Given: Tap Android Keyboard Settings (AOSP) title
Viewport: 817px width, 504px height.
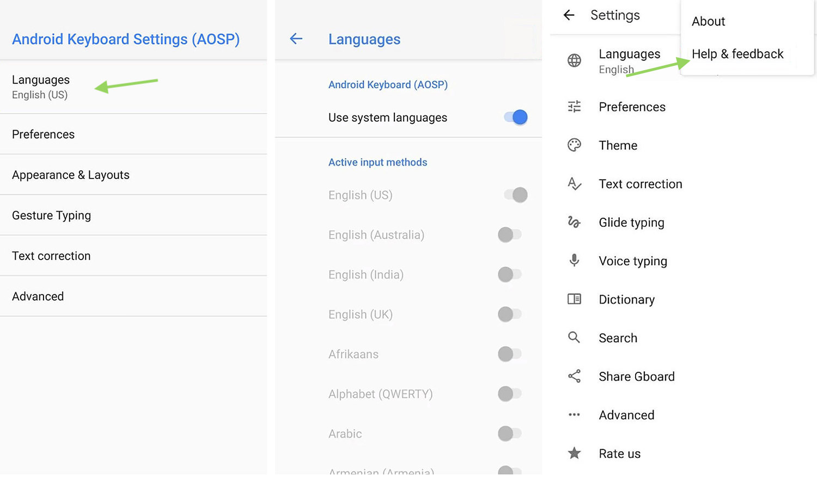Looking at the screenshot, I should [x=126, y=39].
